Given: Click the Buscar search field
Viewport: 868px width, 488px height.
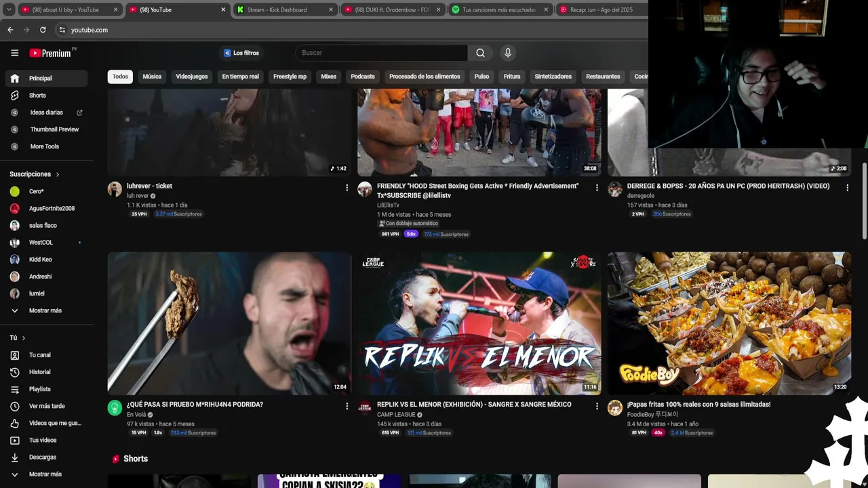Looking at the screenshot, I should pyautogui.click(x=381, y=53).
